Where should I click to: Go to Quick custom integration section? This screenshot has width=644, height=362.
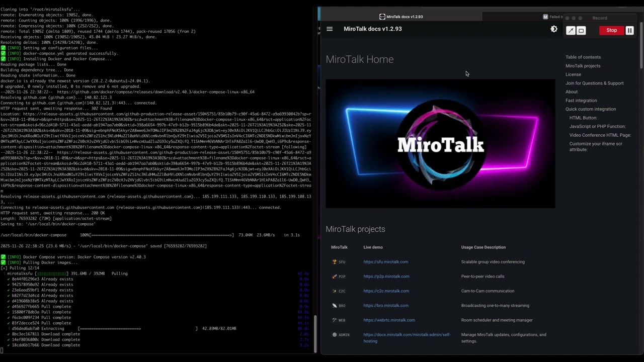click(x=590, y=109)
